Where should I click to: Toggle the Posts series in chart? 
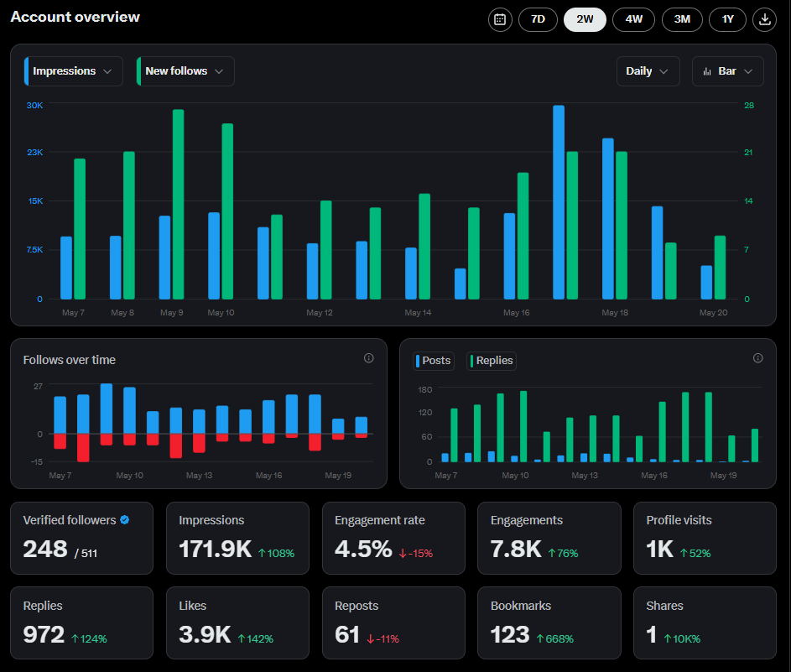pos(434,361)
